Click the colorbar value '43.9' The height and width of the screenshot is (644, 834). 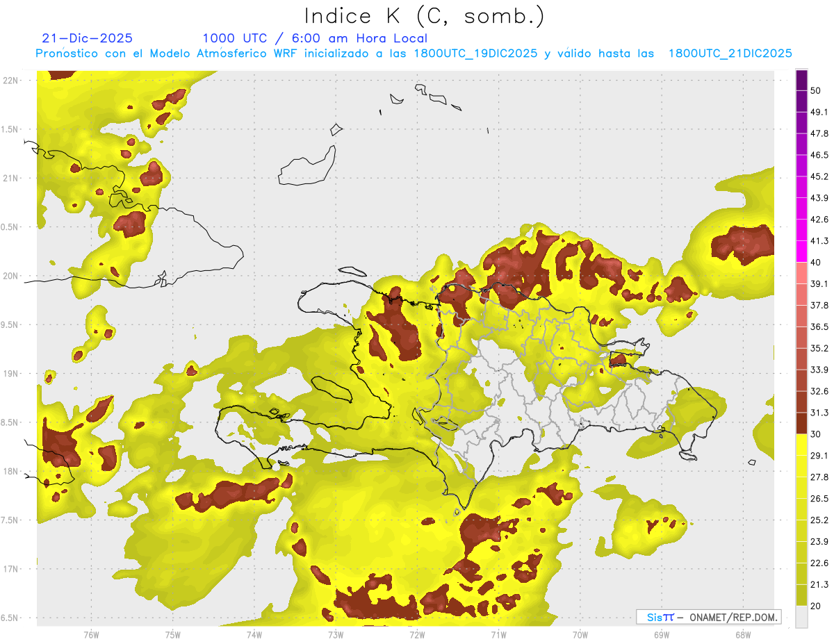coord(820,198)
